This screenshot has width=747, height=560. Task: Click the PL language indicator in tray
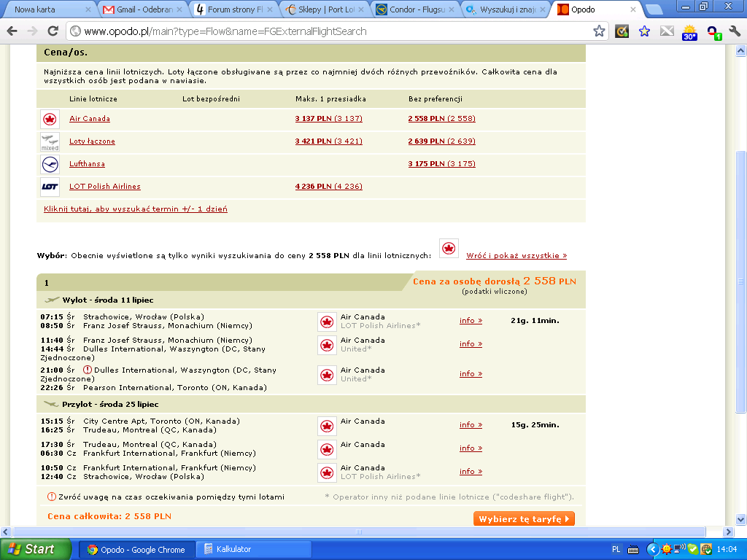[x=616, y=549]
